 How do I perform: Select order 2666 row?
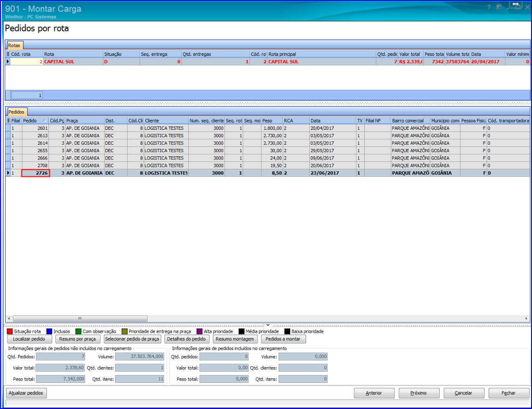pos(268,158)
